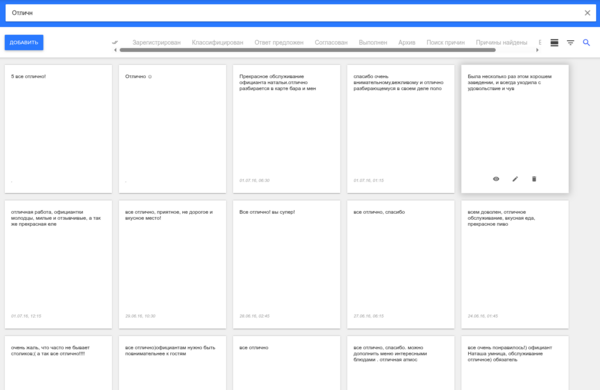The image size is (600, 390).
Task: Click the '01.07.16, 01:15' date text
Action: click(368, 180)
